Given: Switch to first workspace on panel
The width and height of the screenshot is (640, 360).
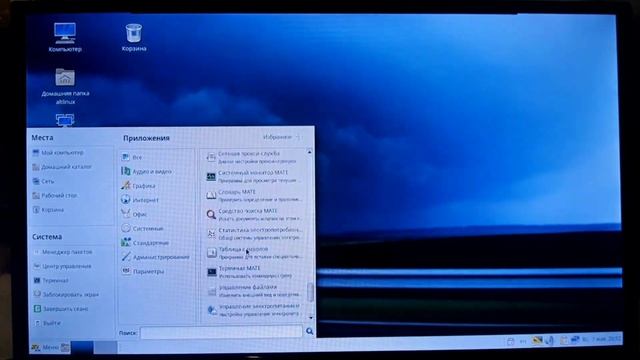Looking at the screenshot, I should [x=82, y=347].
